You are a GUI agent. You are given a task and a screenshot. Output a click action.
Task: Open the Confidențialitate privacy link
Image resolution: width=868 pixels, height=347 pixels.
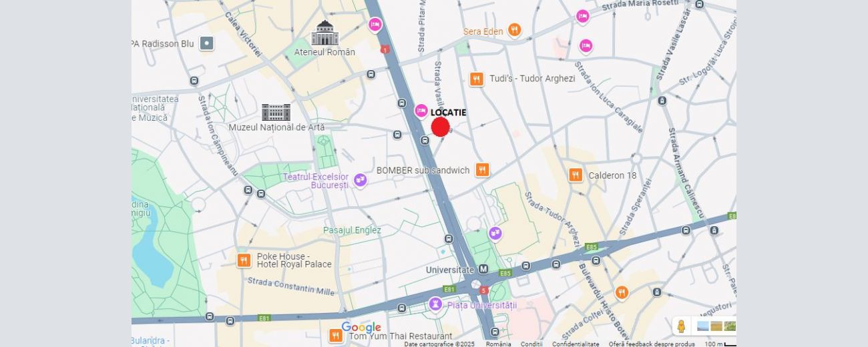[x=576, y=344]
